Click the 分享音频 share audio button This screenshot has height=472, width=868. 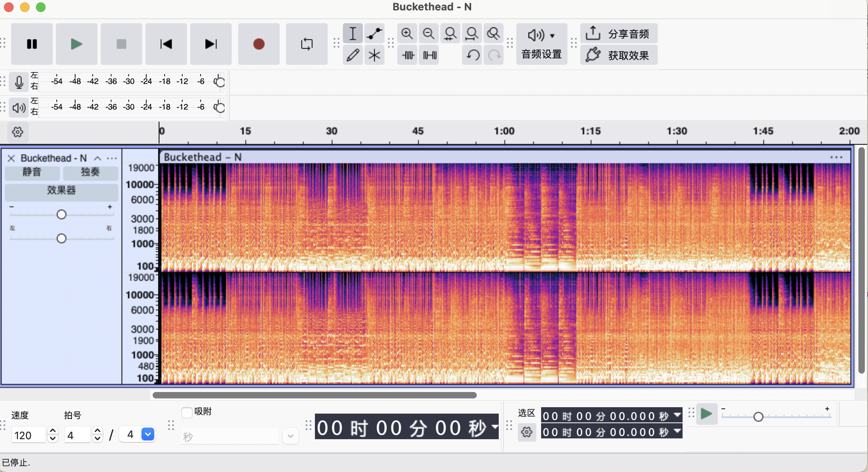pyautogui.click(x=619, y=34)
